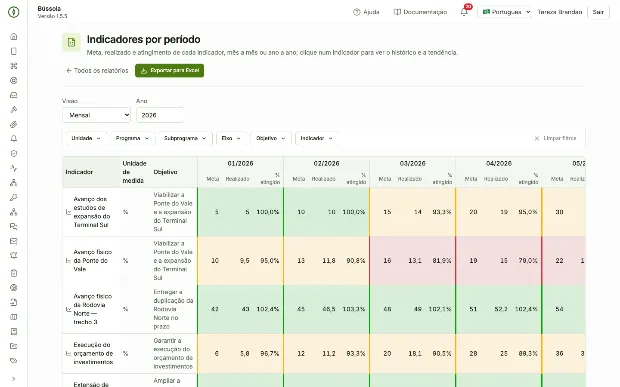Click Exportar para Excel button
The height and width of the screenshot is (387, 620).
click(x=170, y=70)
